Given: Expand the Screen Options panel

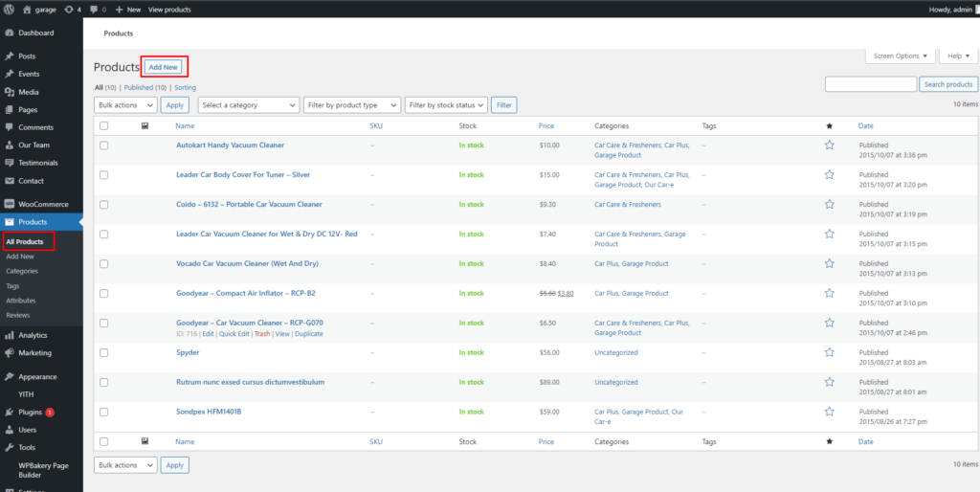Looking at the screenshot, I should [x=900, y=56].
